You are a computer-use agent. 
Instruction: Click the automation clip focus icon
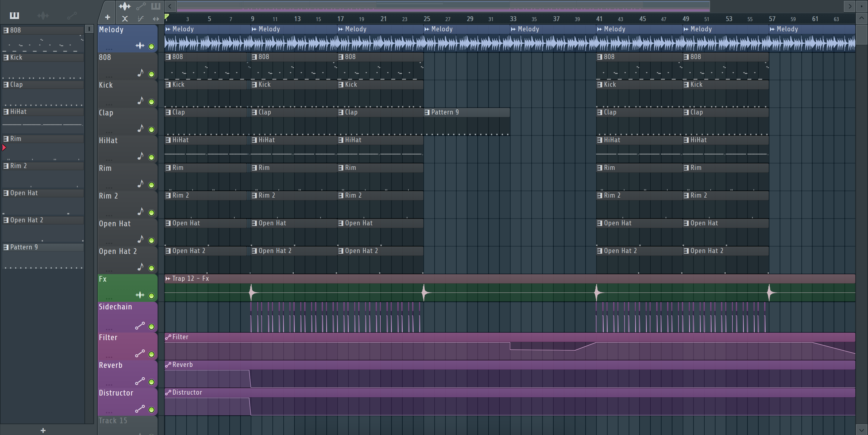tap(141, 6)
